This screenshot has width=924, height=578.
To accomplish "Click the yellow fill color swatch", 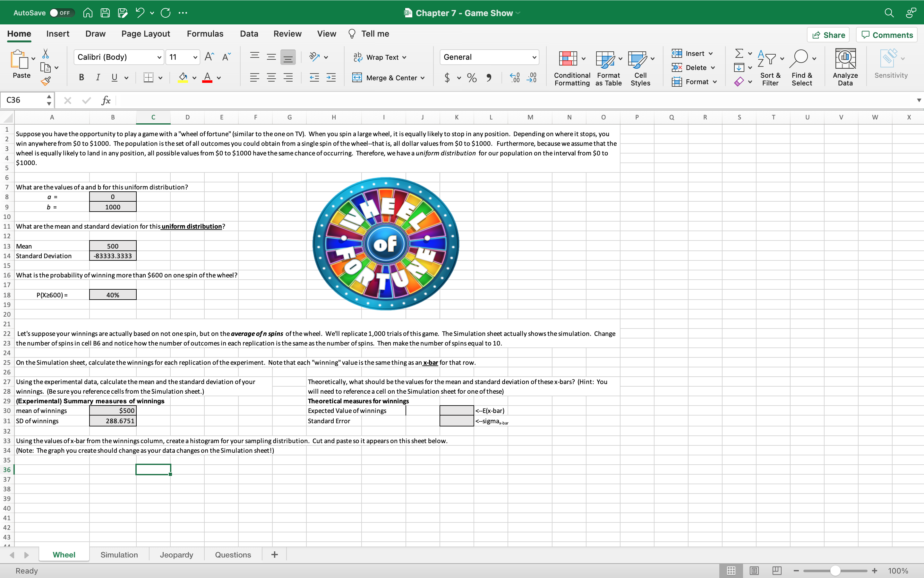I will click(x=183, y=78).
